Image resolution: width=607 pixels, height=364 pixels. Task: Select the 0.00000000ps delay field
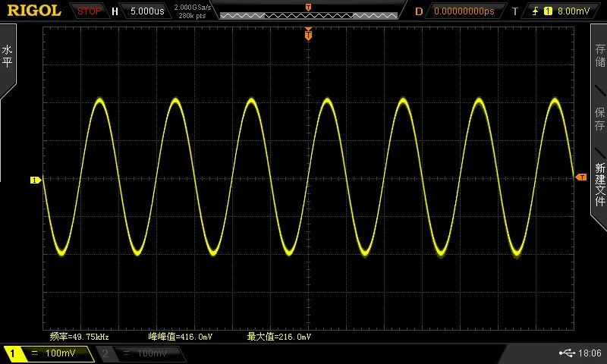coord(464,11)
